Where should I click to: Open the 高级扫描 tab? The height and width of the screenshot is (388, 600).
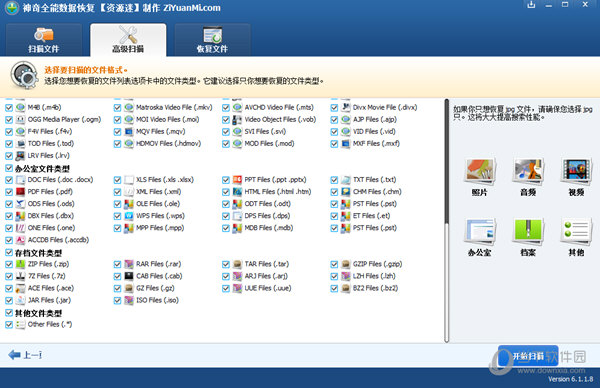(128, 40)
